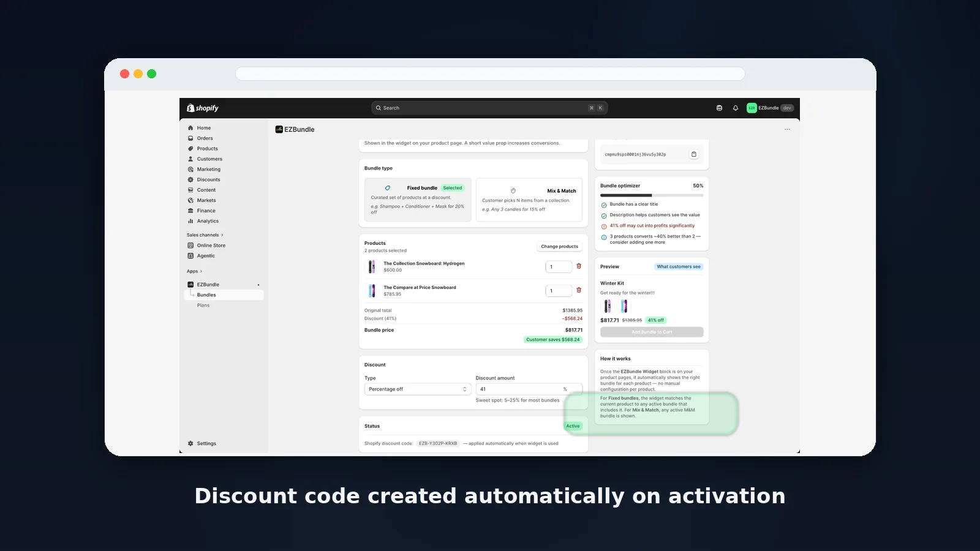The image size is (980, 551).
Task: Click the Bundle optimizer progress bar
Action: click(652, 195)
